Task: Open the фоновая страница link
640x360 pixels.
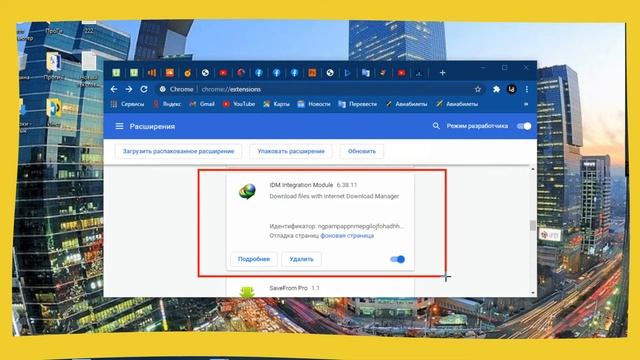Action: click(347, 236)
